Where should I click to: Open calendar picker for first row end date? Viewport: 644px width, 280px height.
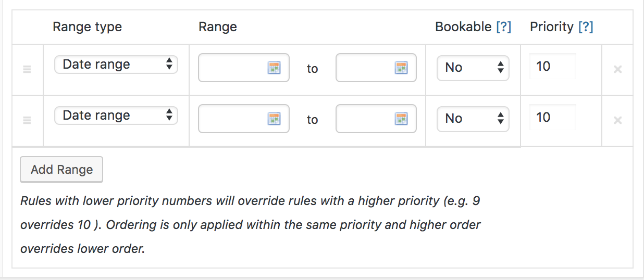pos(401,68)
